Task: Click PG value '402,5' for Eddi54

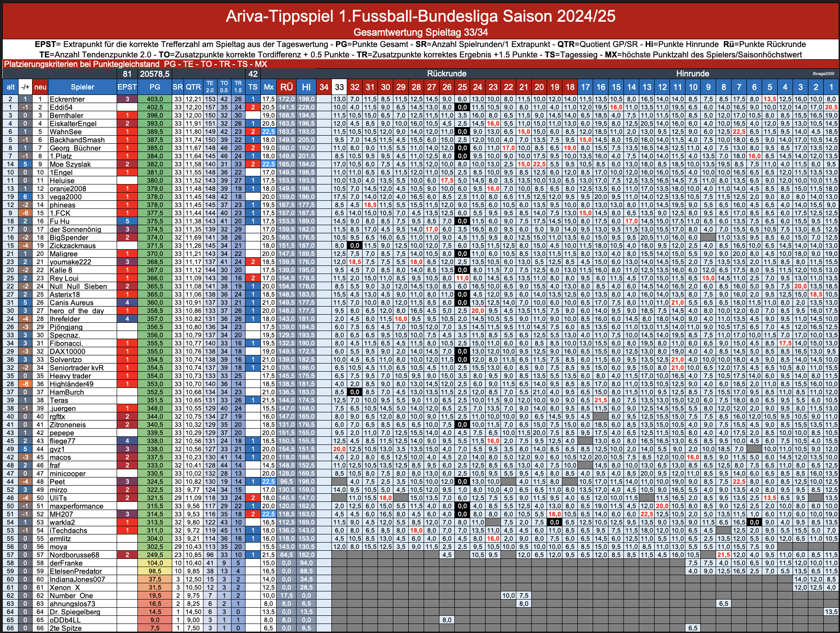Action: 155,107
